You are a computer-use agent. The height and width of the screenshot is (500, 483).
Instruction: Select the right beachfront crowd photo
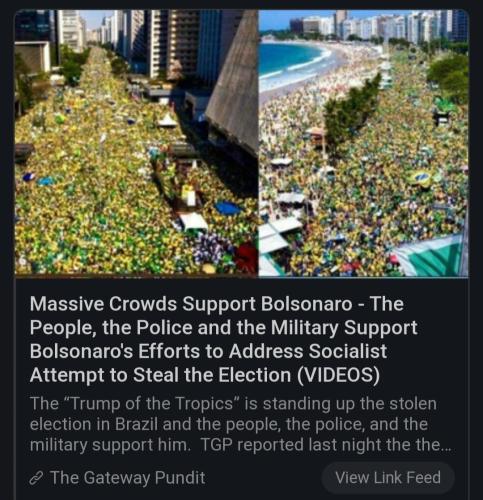click(364, 143)
